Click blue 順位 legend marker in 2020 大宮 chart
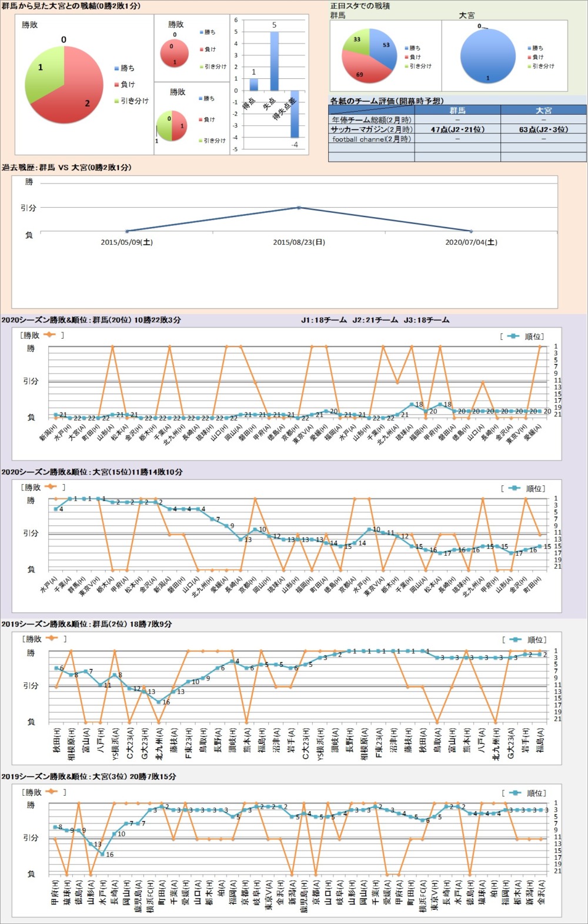 click(x=514, y=488)
